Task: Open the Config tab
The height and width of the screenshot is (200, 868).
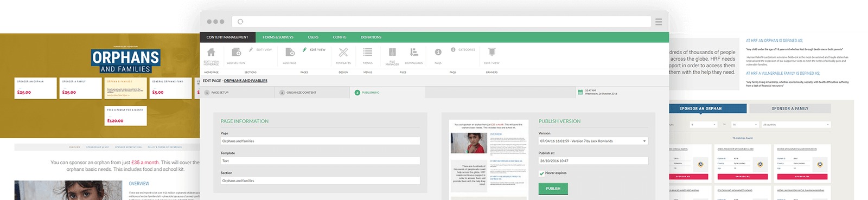Action: click(340, 37)
